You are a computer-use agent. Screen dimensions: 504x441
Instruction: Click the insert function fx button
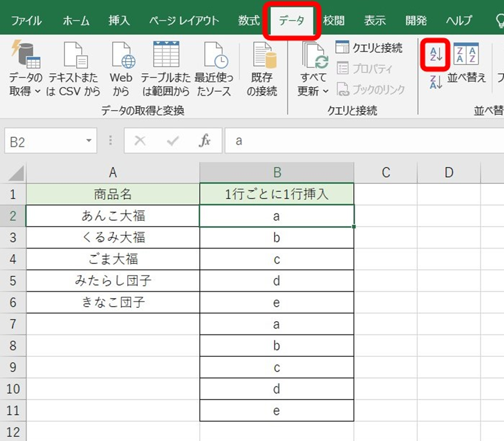pos(204,142)
